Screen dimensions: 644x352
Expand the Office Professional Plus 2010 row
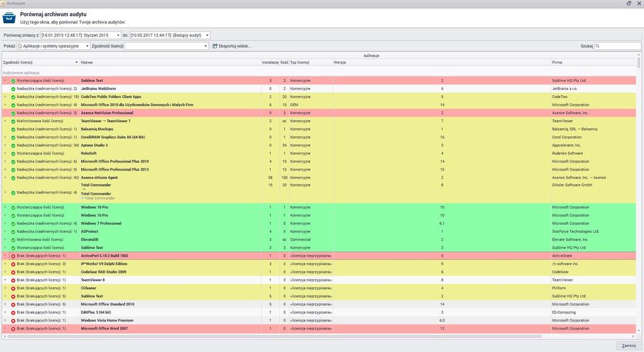[x=5, y=161]
